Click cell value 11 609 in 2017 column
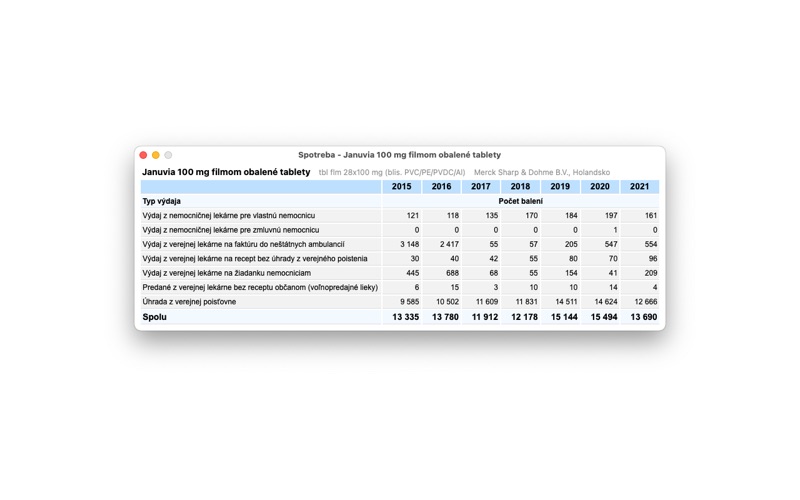The height and width of the screenshot is (500, 800). pos(487,302)
